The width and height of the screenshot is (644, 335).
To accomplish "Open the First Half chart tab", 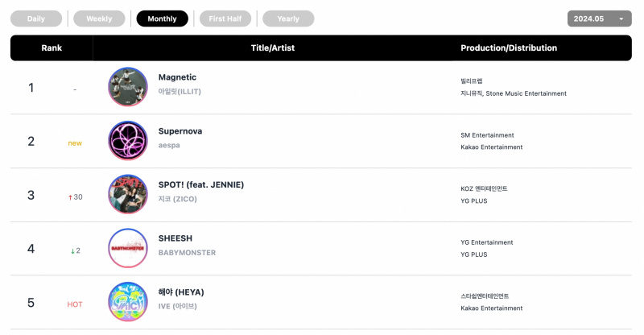I will (225, 19).
